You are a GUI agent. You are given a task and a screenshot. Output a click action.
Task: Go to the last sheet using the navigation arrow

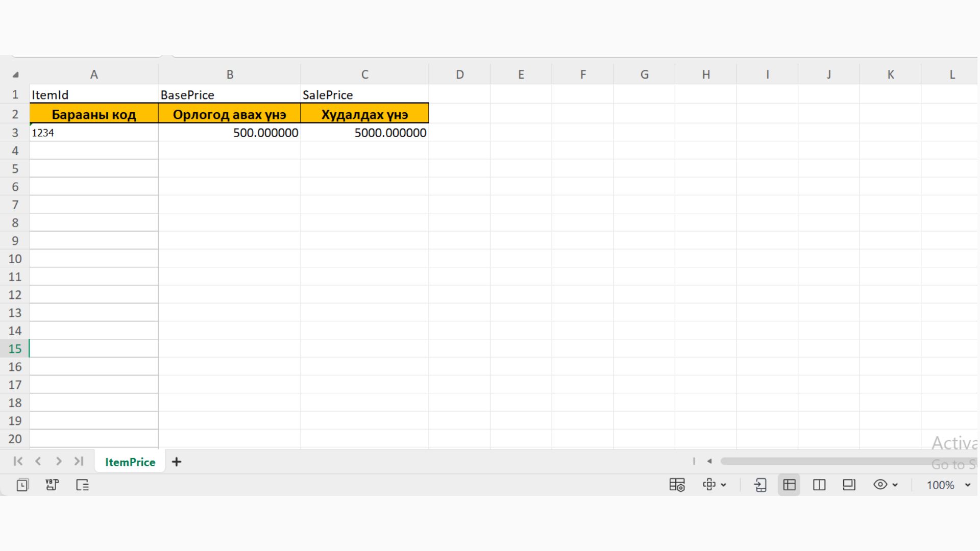tap(79, 461)
